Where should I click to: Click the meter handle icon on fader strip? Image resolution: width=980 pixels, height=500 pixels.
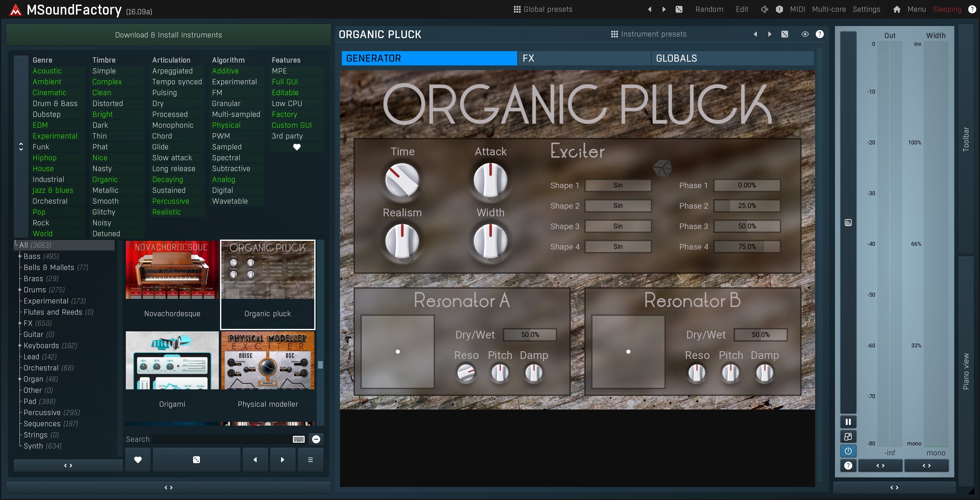point(848,223)
